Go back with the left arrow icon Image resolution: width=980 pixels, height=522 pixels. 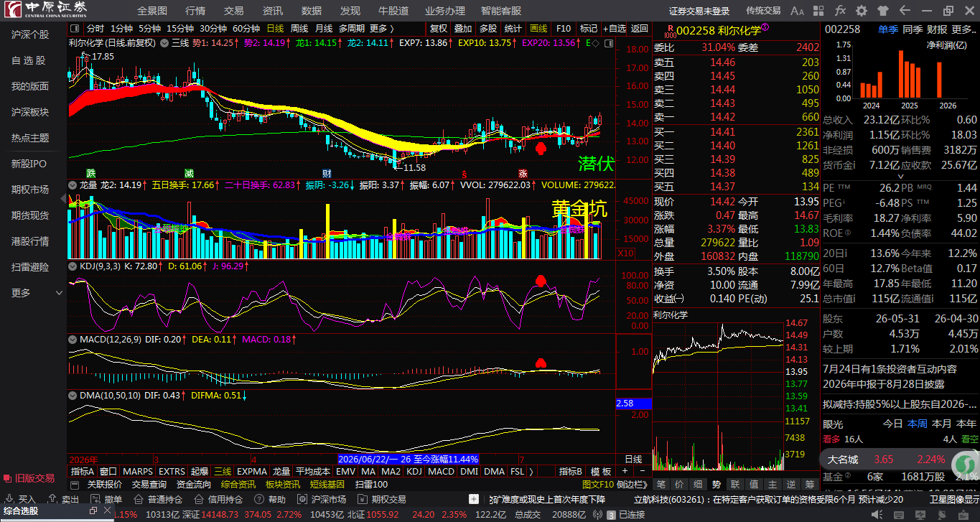coord(905,11)
